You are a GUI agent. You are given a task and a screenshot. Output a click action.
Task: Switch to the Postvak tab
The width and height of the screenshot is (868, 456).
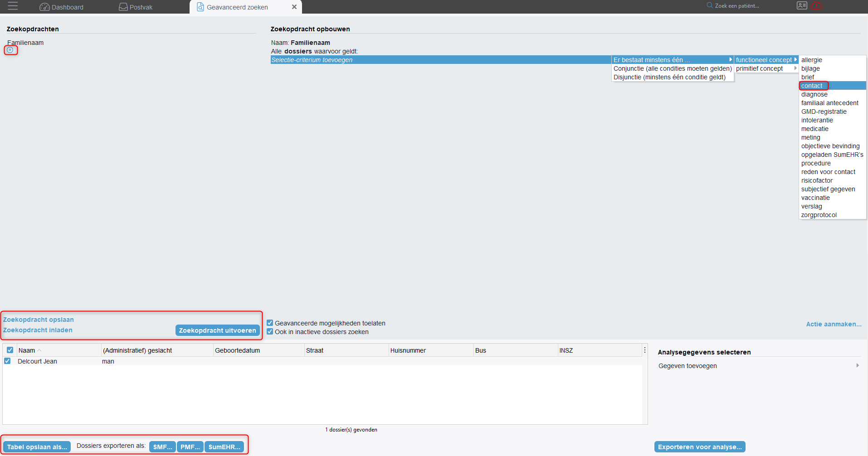coord(136,7)
